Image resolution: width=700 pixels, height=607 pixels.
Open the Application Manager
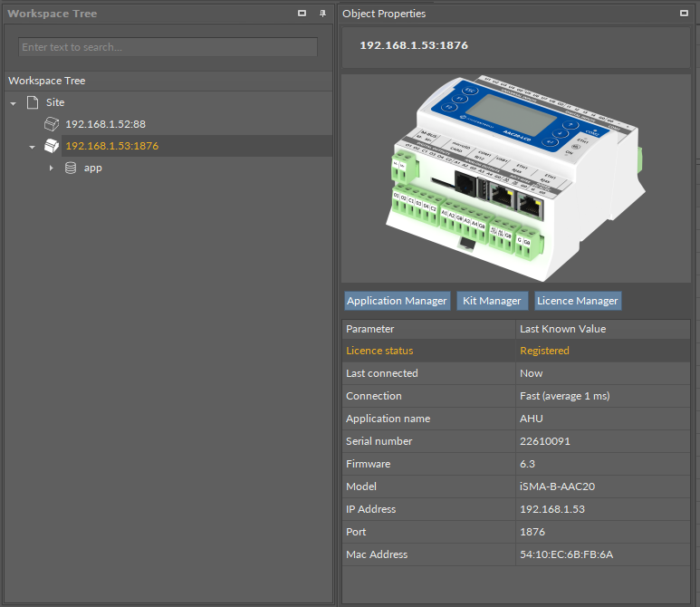pyautogui.click(x=397, y=301)
